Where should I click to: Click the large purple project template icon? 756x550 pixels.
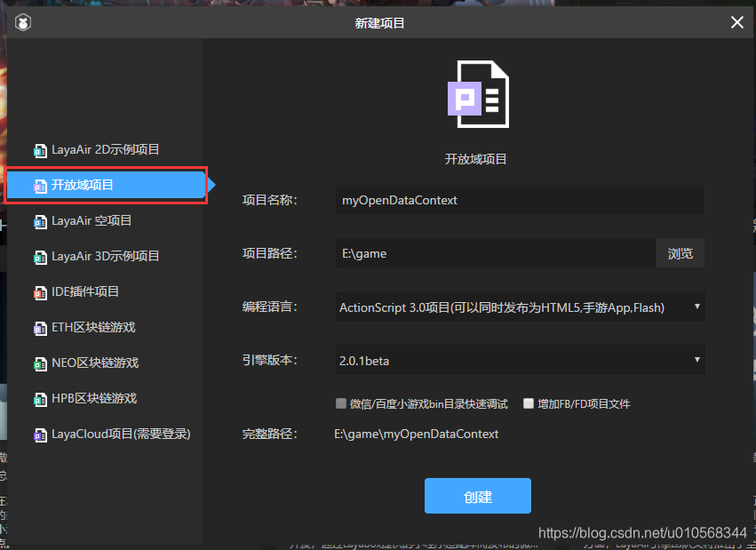pos(478,94)
